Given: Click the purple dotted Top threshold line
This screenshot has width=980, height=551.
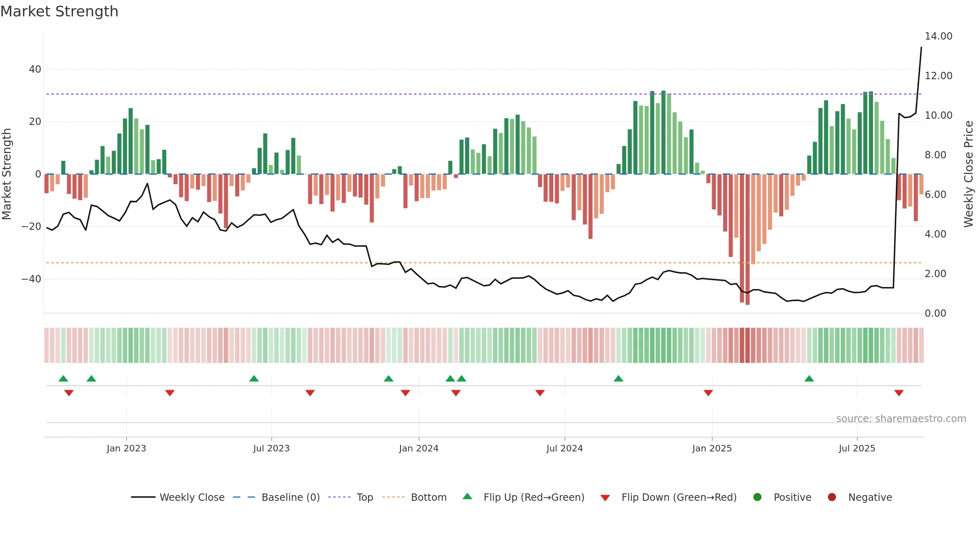Looking at the screenshot, I should point(484,94).
